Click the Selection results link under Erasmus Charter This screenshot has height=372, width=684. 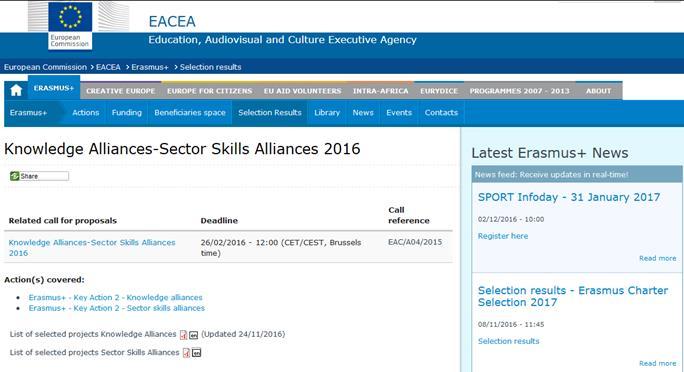tap(509, 341)
